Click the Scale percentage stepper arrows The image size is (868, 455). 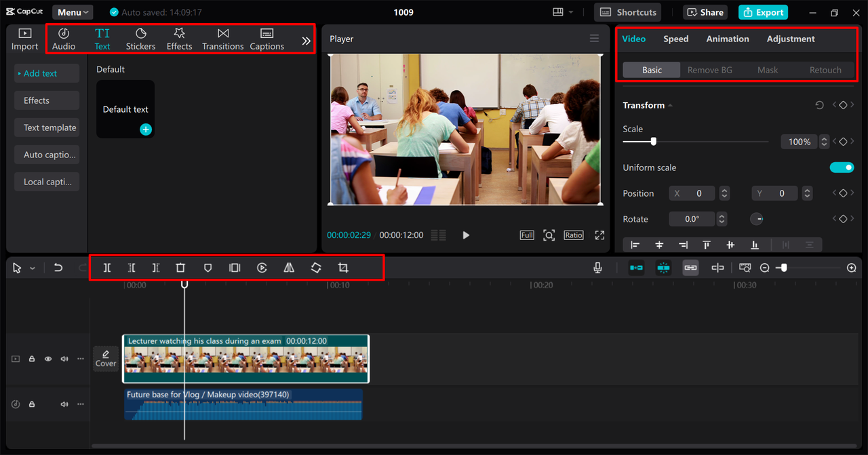tap(824, 142)
